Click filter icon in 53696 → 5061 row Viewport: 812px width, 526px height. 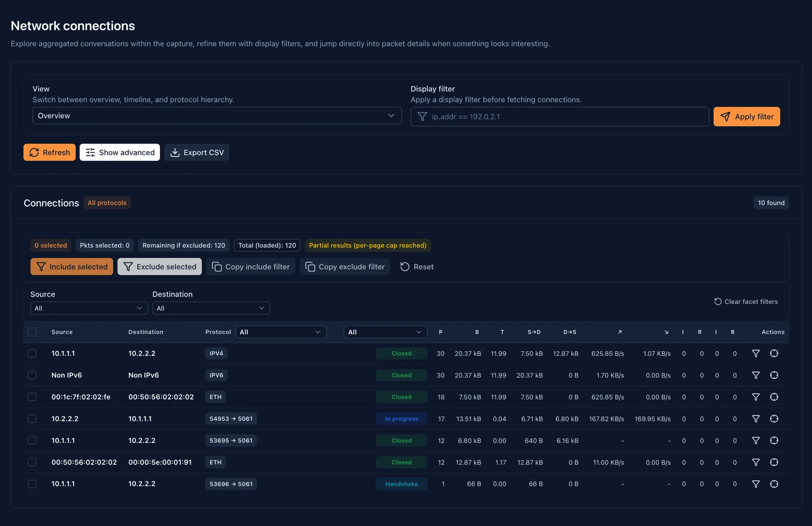[756, 484]
